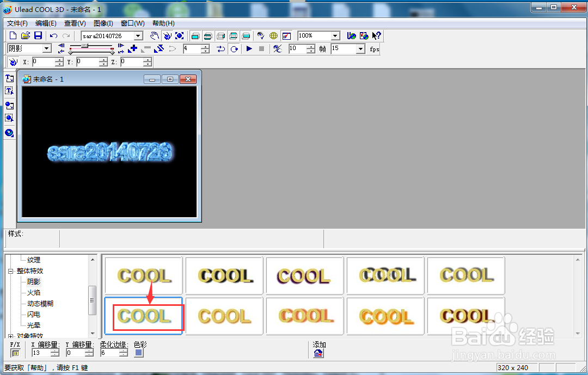
Task: Select the Rotate Object tool in the top toolbar
Action: 167,35
